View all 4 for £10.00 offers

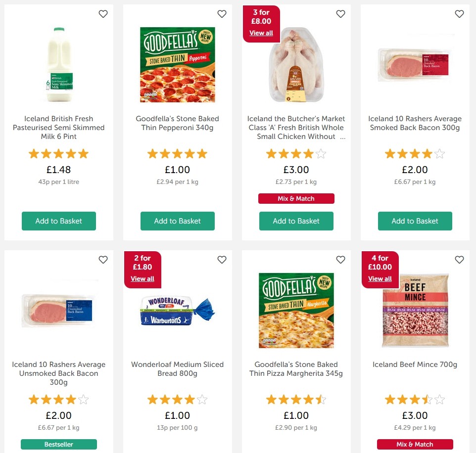[x=380, y=278]
